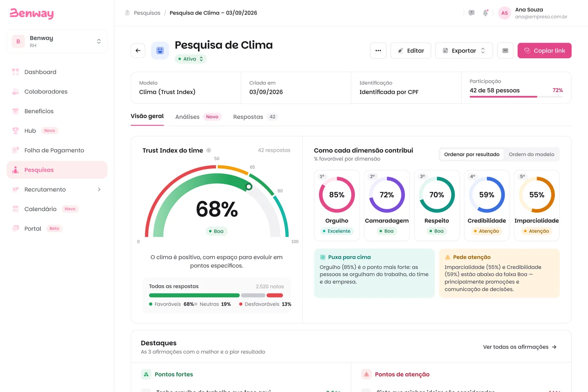Image resolution: width=588 pixels, height=392 pixels.
Task: Open Dashboard from the sidebar
Action: [x=57, y=72]
